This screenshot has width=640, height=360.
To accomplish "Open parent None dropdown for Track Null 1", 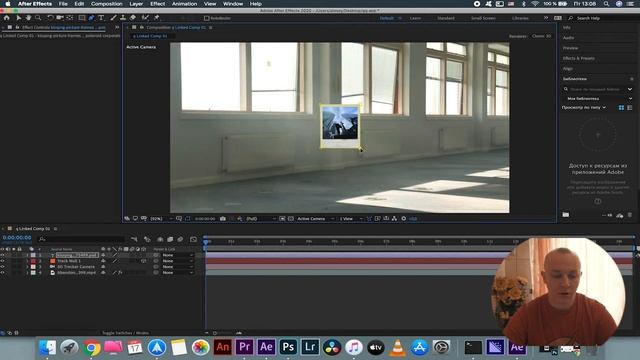I will 178,261.
